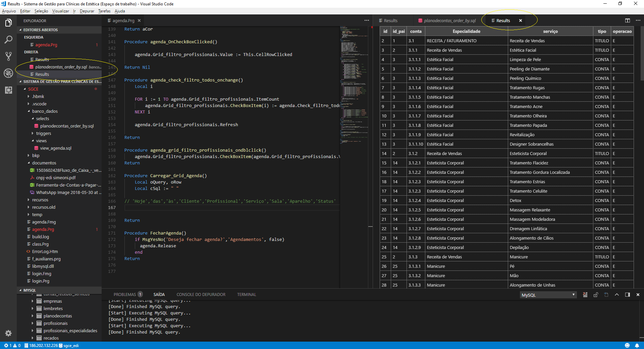Open the Depurar menu

[x=87, y=11]
